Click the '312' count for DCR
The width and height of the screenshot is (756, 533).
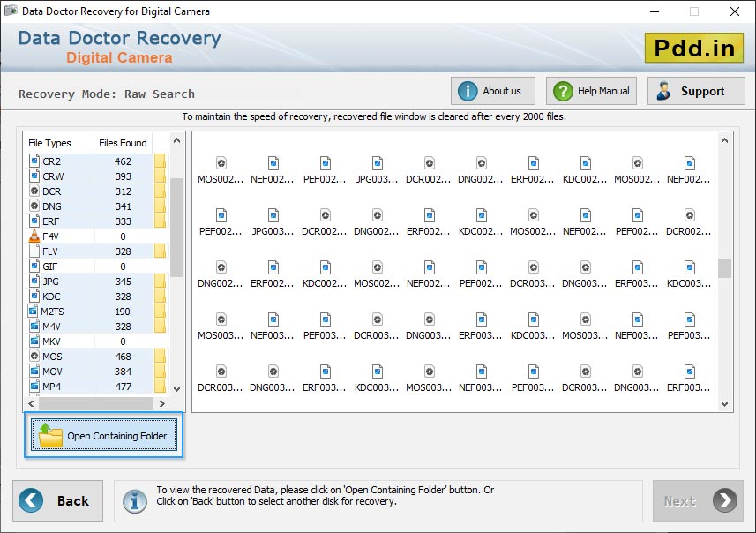[x=123, y=191]
